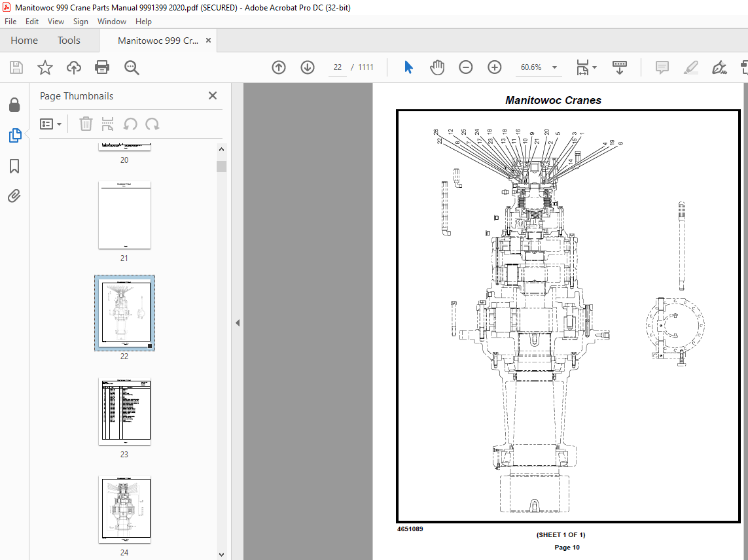Click the drawing number '4651089'

pyautogui.click(x=410, y=529)
